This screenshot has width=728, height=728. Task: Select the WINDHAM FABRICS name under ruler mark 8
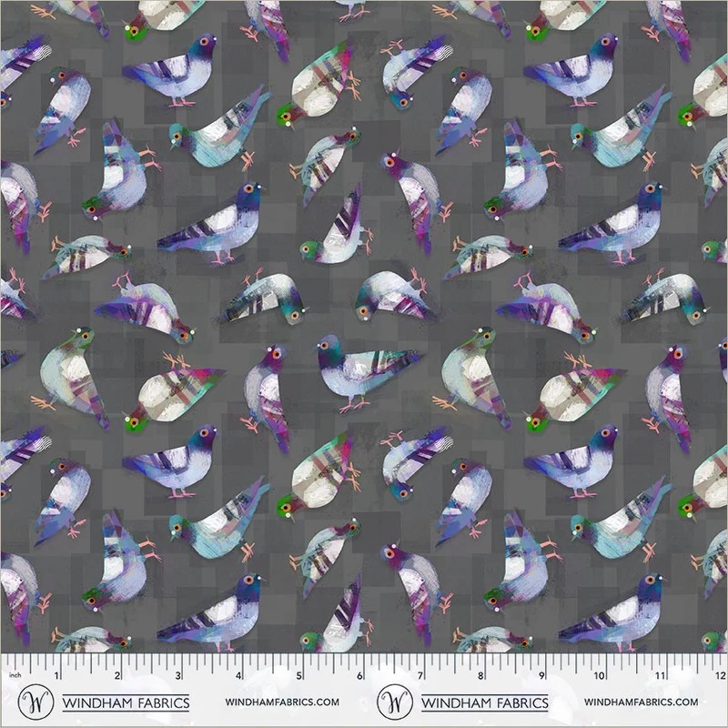coord(485,703)
